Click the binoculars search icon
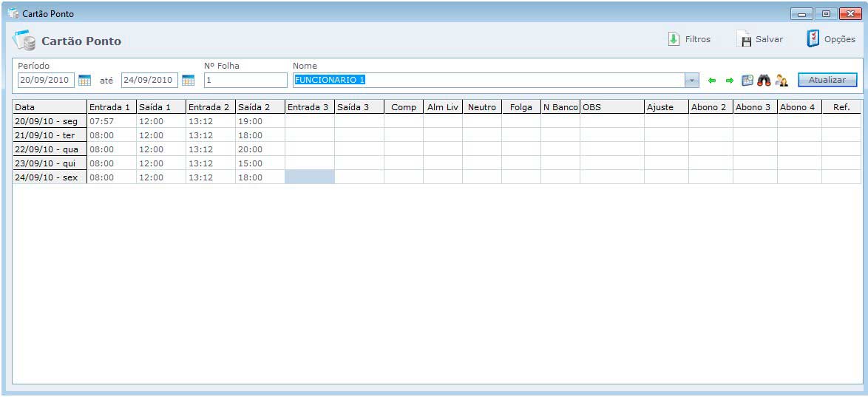Screen dimensions: 868x397 [x=764, y=81]
